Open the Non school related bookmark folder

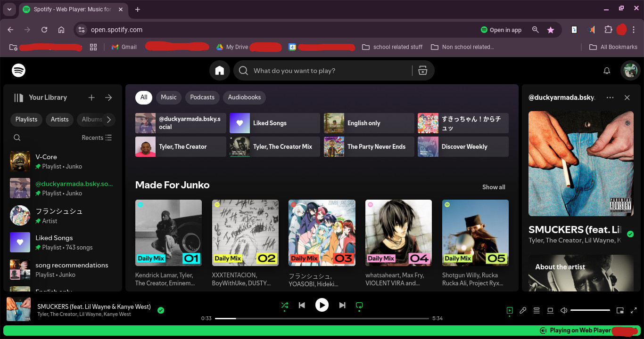462,47
